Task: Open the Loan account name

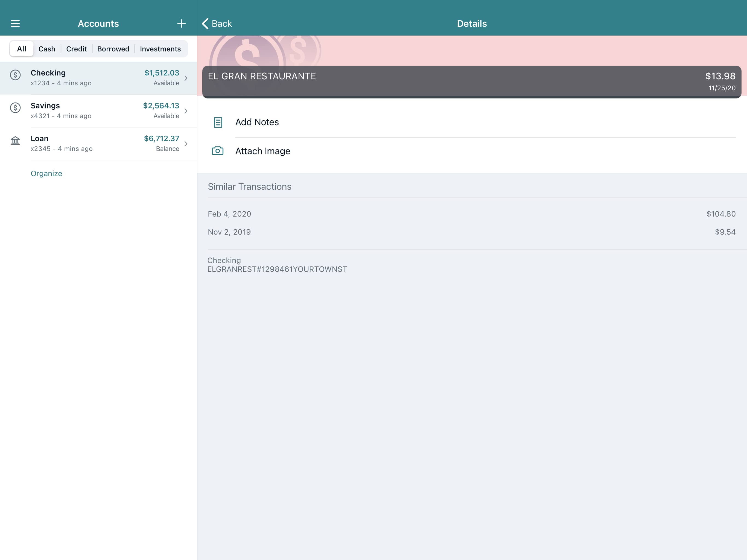Action: coord(40,138)
